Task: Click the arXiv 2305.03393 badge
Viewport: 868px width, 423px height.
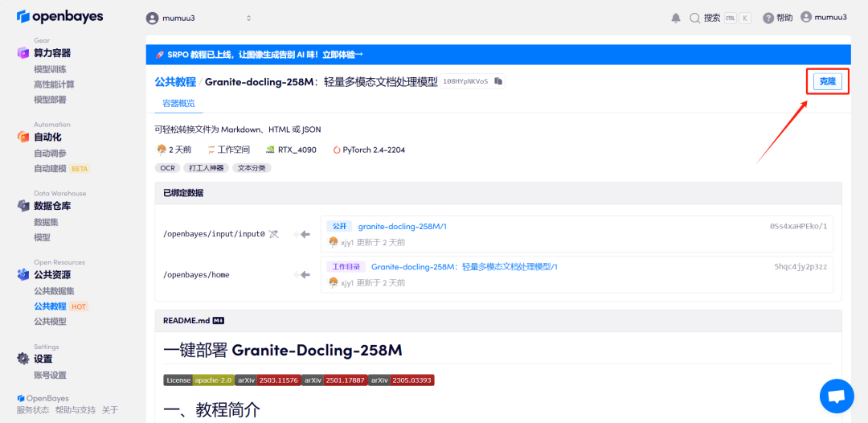Action: tap(401, 380)
